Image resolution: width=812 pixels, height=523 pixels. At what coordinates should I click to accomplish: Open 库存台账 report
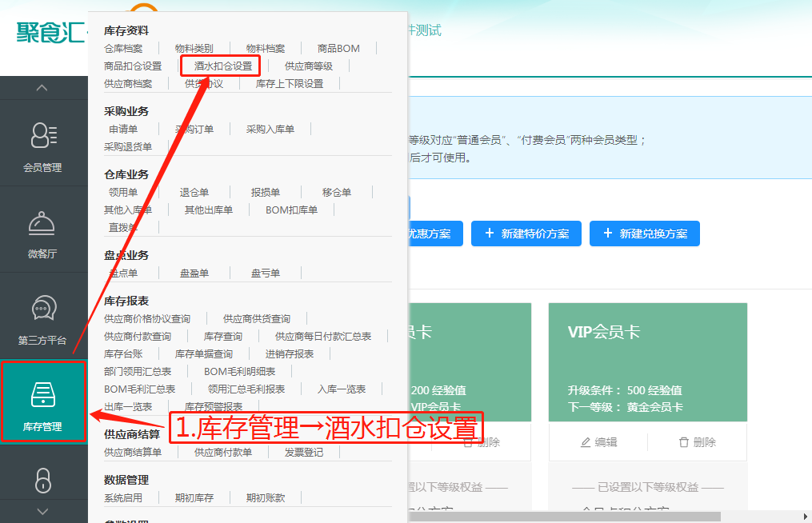click(x=123, y=354)
